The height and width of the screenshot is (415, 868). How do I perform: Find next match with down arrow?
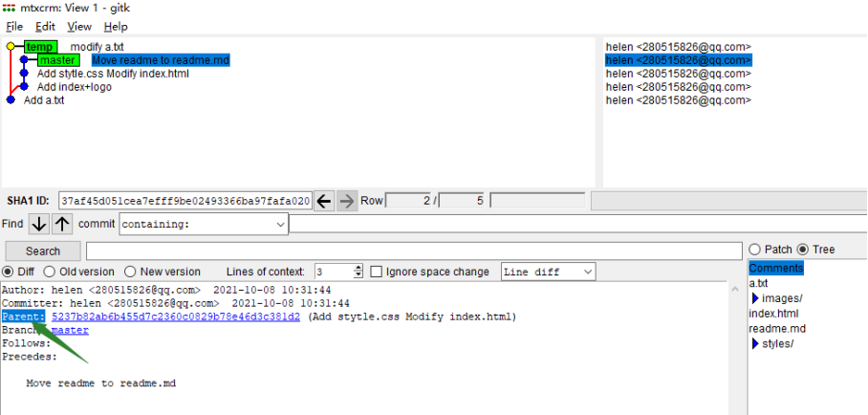pyautogui.click(x=39, y=224)
